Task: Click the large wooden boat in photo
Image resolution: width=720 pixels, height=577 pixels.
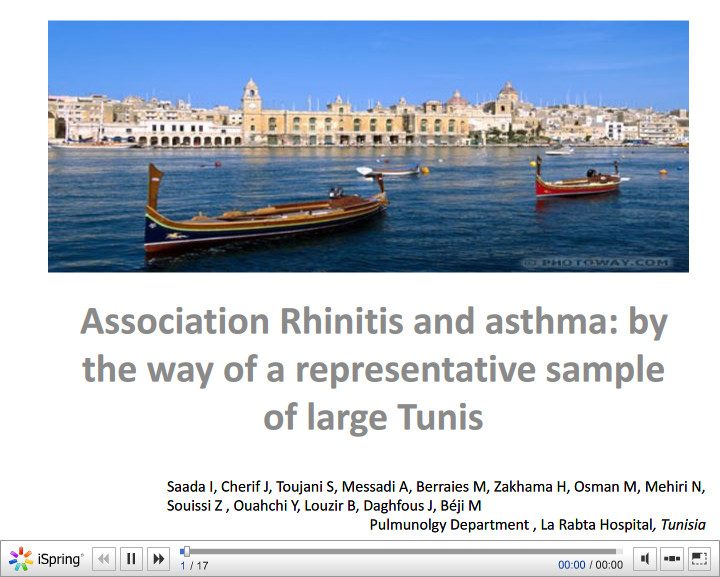Action: [263, 214]
